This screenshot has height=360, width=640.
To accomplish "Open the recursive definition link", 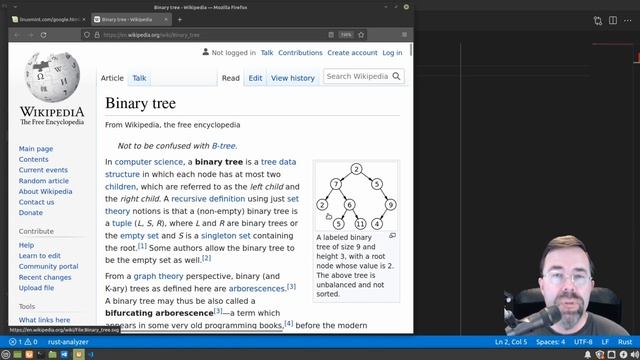I will 208,199.
